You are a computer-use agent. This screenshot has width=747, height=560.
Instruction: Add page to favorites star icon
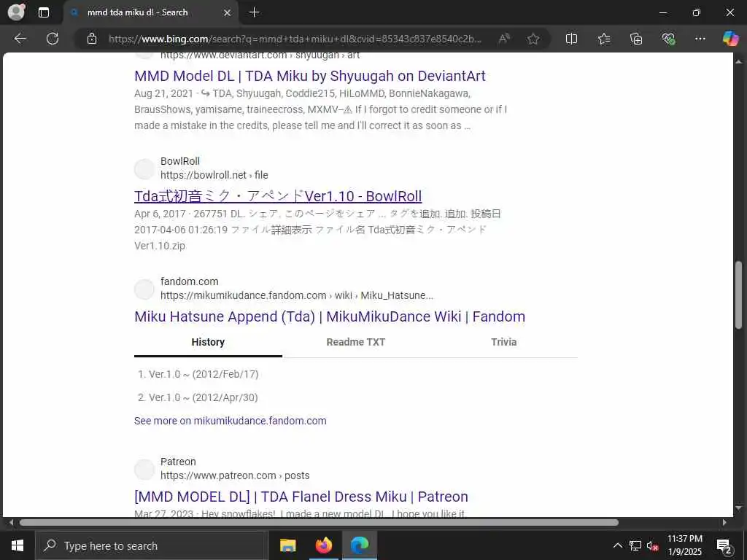coord(533,39)
